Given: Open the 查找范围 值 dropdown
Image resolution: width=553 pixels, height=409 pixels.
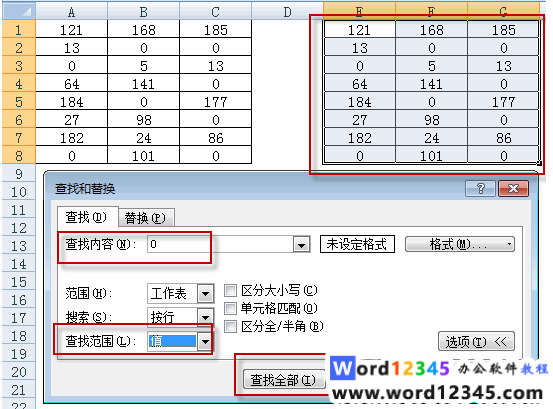Looking at the screenshot, I should tap(205, 341).
